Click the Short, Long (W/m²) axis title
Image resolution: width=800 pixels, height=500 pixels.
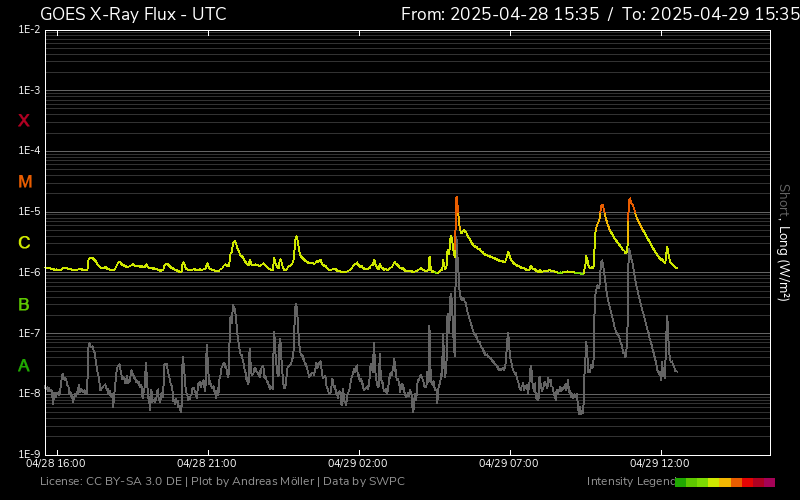784,243
